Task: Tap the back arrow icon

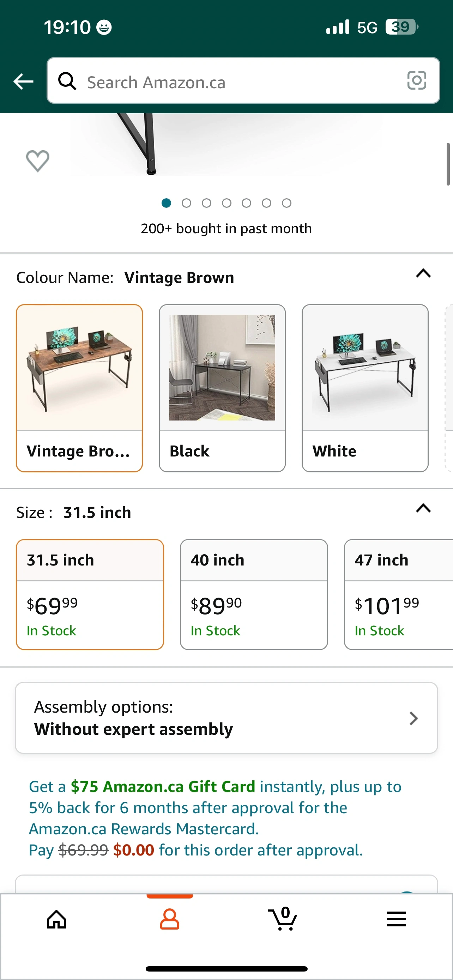Action: [x=24, y=81]
